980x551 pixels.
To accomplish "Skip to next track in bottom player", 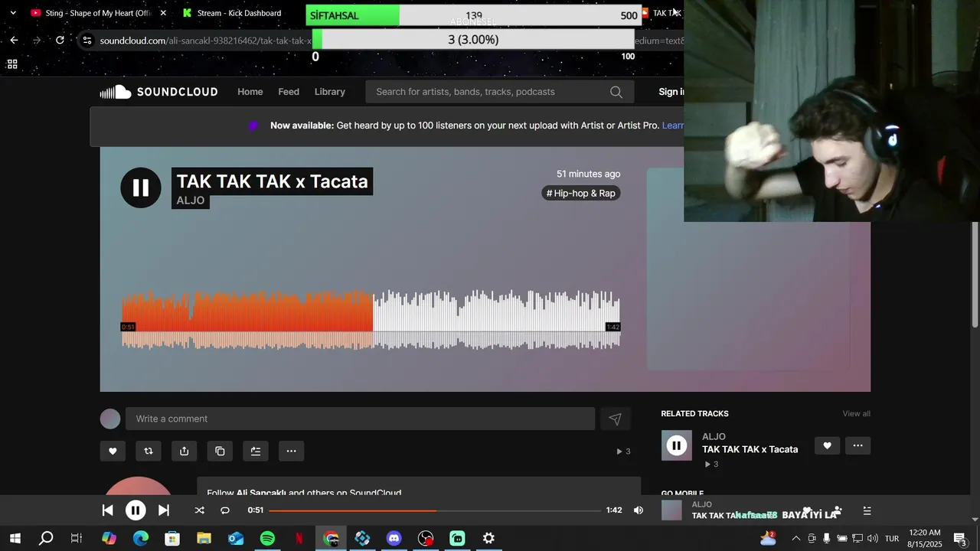I will pos(164,510).
